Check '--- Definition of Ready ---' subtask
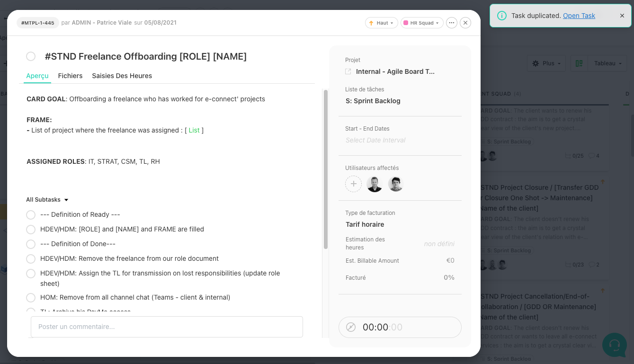 point(31,215)
